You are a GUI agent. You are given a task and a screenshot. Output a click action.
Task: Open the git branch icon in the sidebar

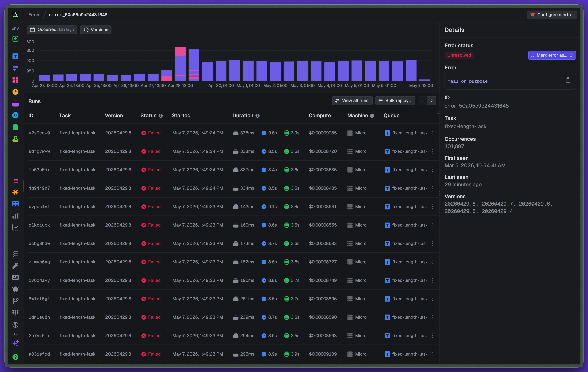(15, 301)
